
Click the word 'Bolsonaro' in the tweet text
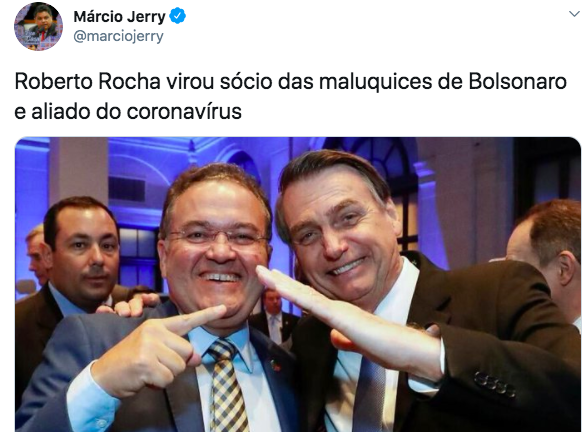pos(517,82)
